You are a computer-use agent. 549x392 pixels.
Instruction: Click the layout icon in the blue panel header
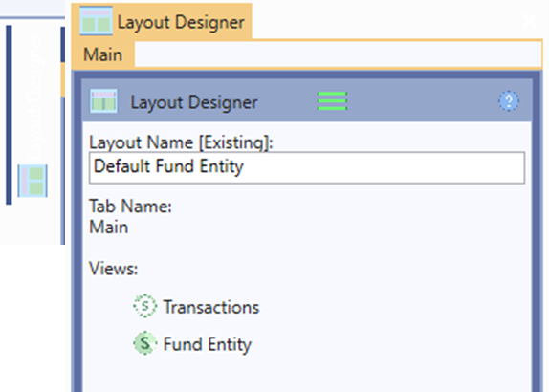pos(103,101)
